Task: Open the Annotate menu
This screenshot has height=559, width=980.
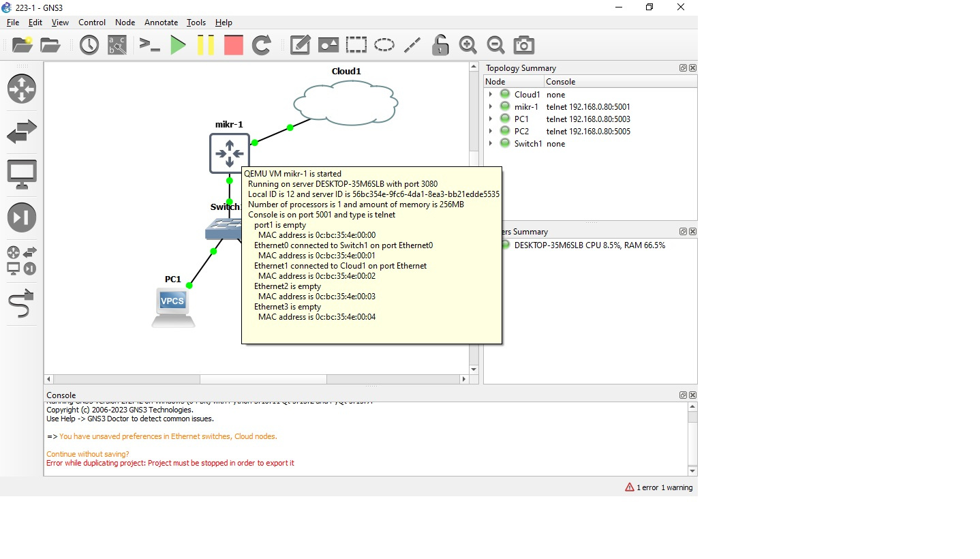Action: pos(162,22)
